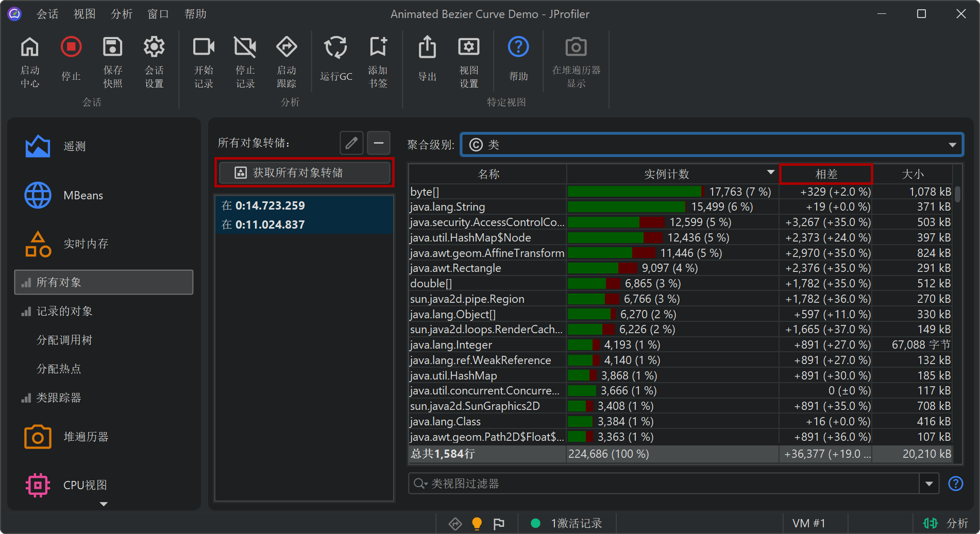This screenshot has width=980, height=534.
Task: Open the 分析 menu in the menu bar
Action: [122, 14]
